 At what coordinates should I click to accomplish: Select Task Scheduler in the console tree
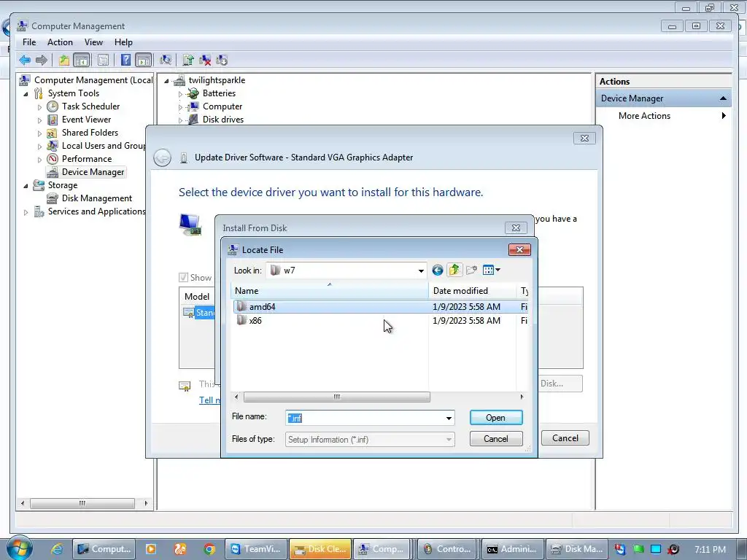[x=90, y=106]
